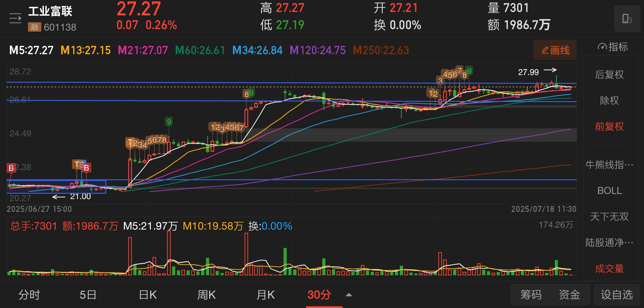
Task: Switch to 日K chart tab
Action: 148,295
